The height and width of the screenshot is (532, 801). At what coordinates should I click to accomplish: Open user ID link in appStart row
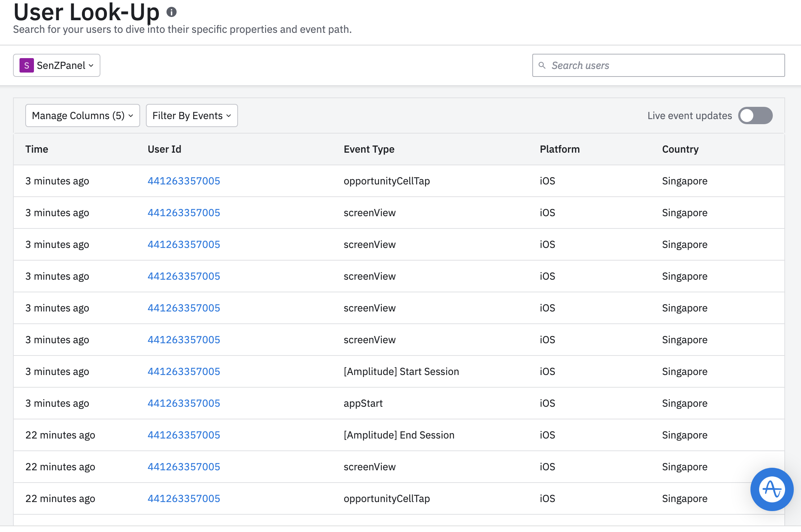click(184, 403)
